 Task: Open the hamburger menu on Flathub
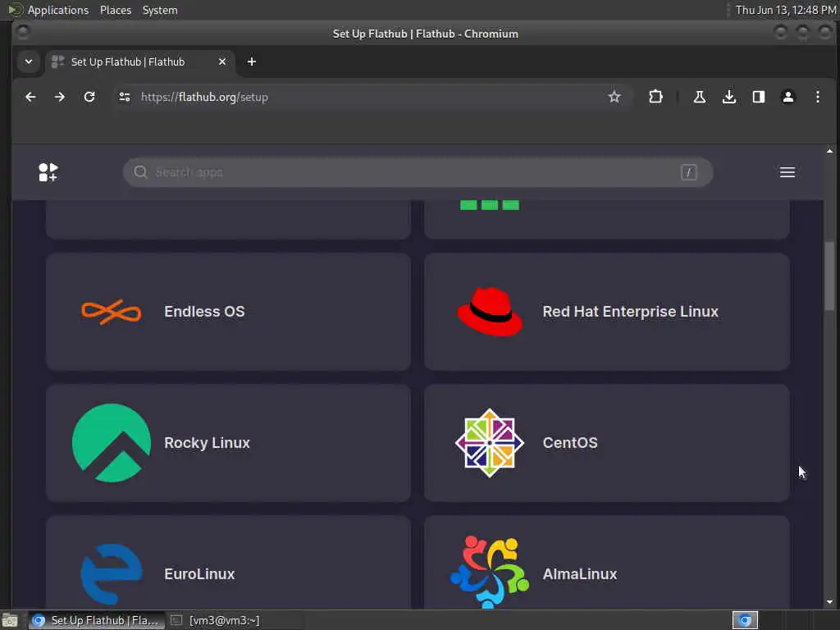(x=787, y=172)
